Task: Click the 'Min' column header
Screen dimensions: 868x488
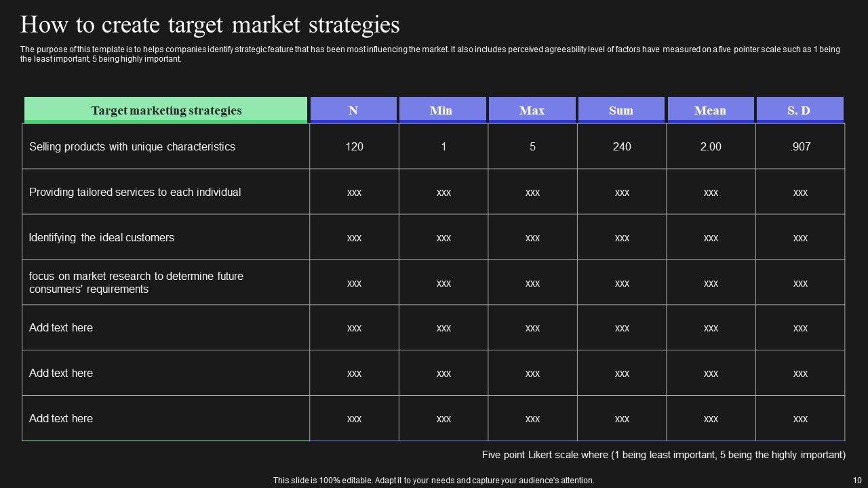Action: pyautogui.click(x=441, y=110)
